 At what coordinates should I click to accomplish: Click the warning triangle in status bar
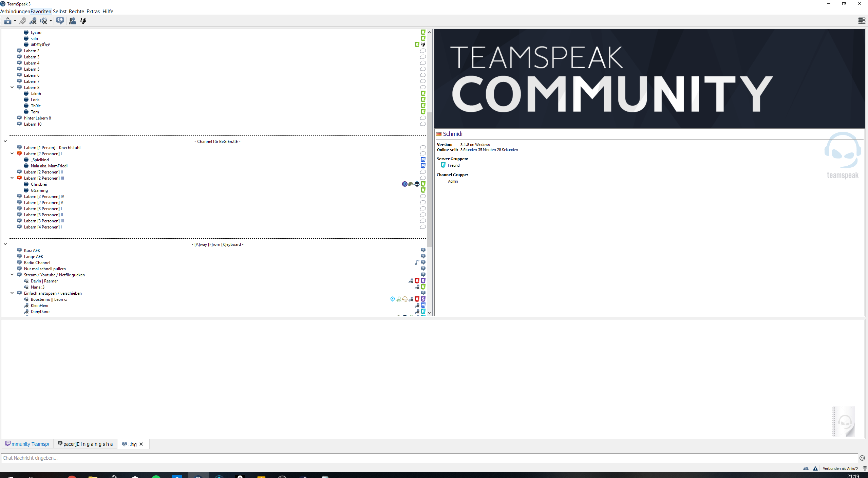(x=815, y=468)
